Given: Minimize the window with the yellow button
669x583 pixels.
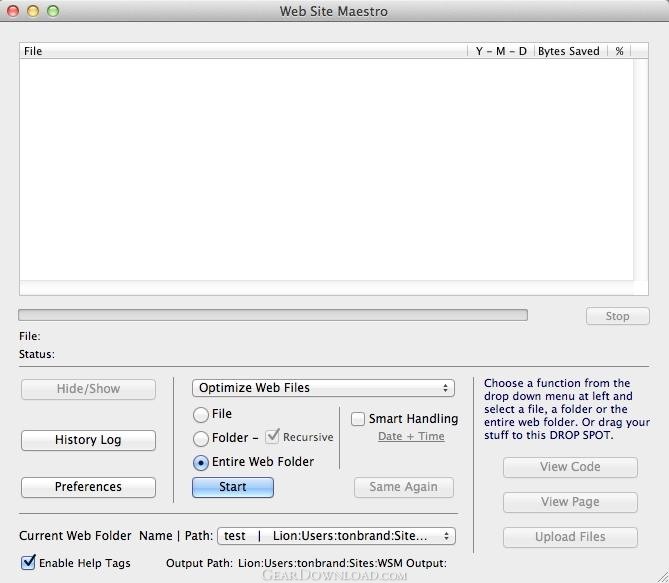Looking at the screenshot, I should pos(33,11).
